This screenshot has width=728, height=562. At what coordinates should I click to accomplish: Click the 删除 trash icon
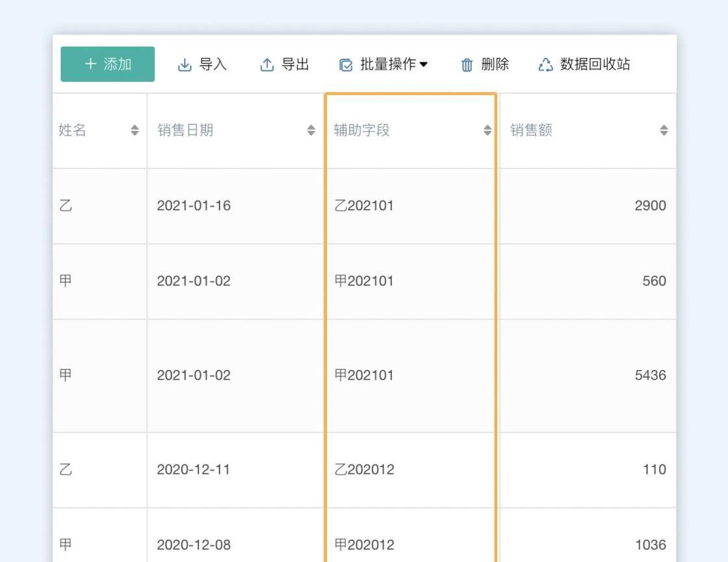point(467,65)
